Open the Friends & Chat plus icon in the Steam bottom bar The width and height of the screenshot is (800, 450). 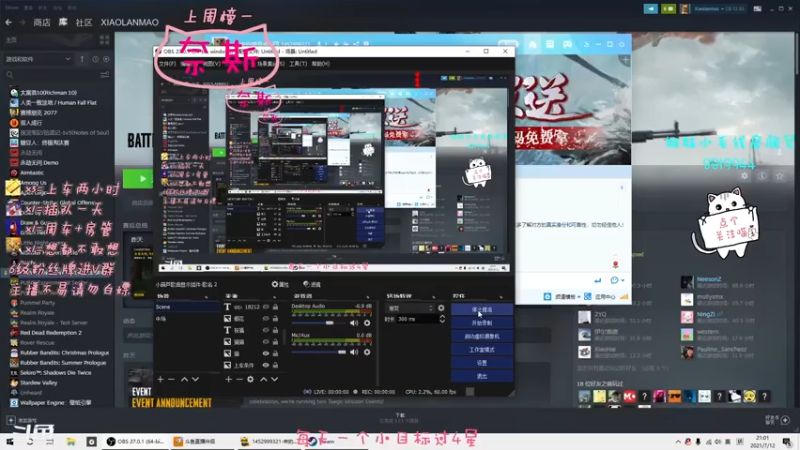click(785, 420)
